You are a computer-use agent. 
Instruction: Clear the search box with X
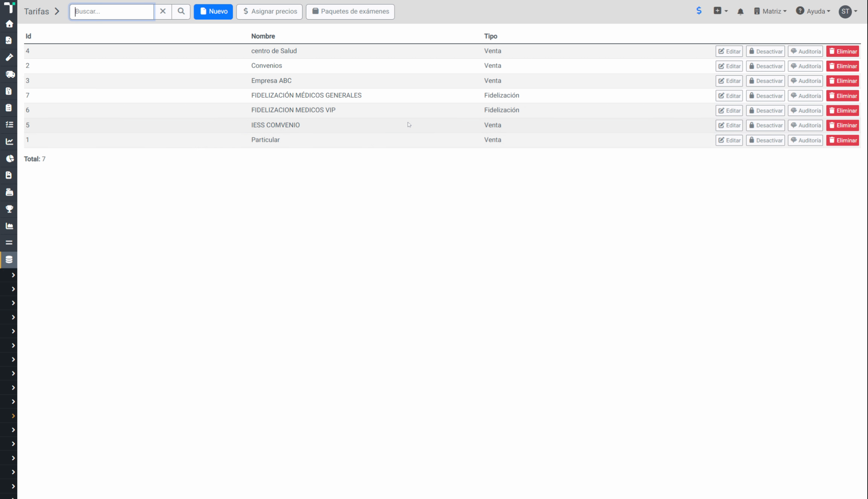(163, 11)
